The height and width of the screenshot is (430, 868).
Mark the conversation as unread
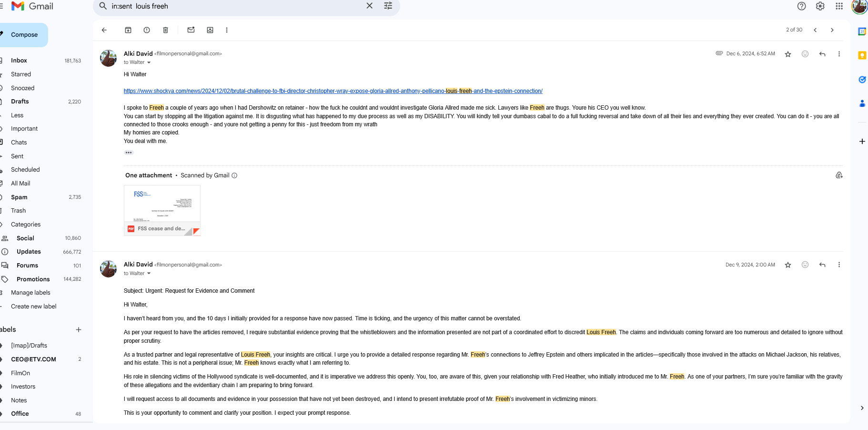191,30
